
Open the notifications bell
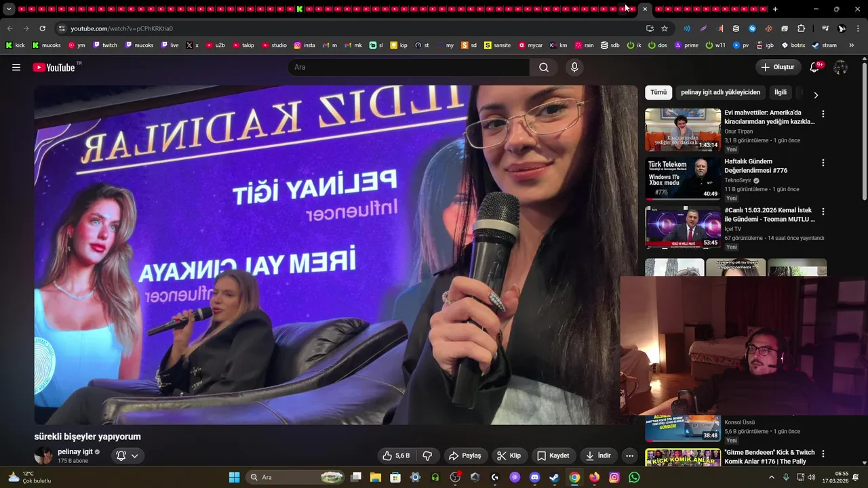pyautogui.click(x=815, y=67)
